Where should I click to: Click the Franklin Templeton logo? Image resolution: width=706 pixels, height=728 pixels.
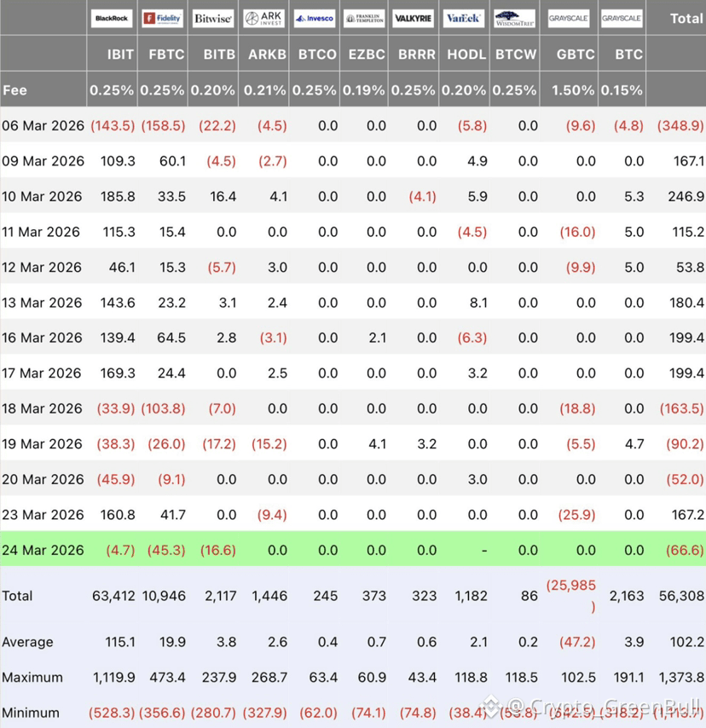[365, 19]
